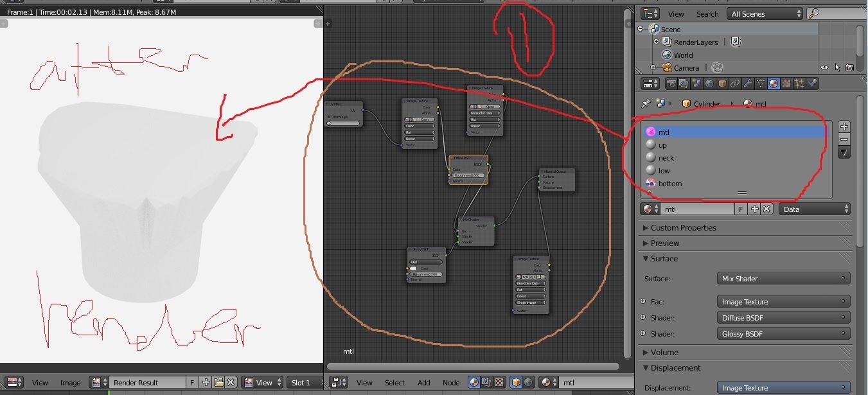Screen dimensions: 868x395
Task: Open the Image menu in image editor
Action: pyautogui.click(x=71, y=382)
